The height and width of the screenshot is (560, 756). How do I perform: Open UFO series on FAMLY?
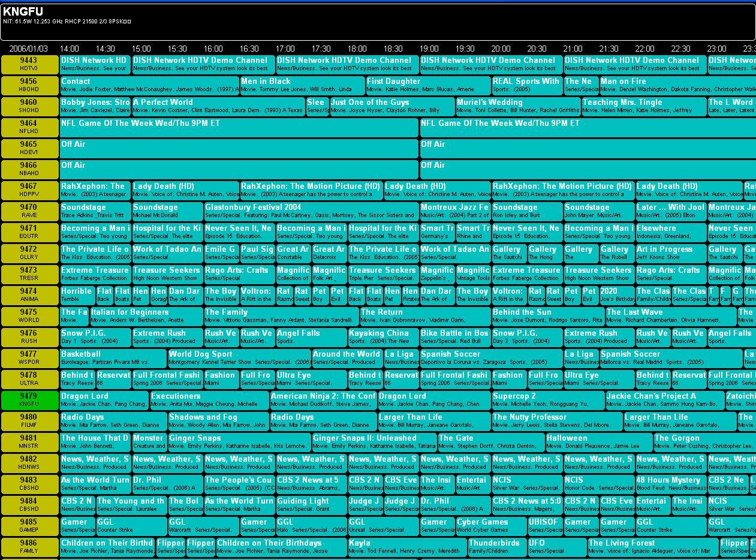pyautogui.click(x=557, y=547)
